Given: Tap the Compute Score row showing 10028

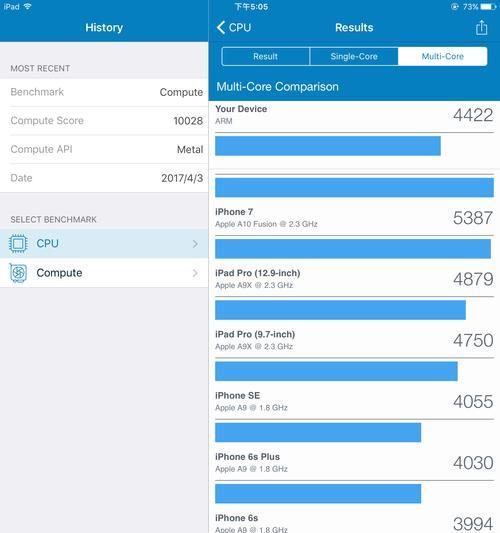Looking at the screenshot, I should tap(104, 121).
